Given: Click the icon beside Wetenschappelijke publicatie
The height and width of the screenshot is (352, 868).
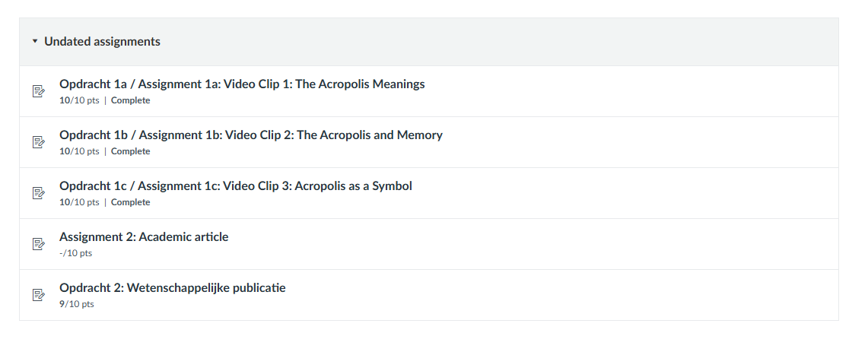Looking at the screenshot, I should coord(39,295).
